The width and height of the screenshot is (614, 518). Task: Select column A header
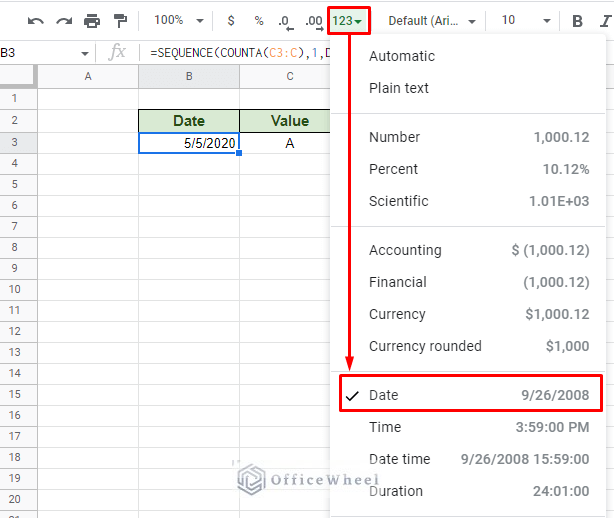pos(88,76)
